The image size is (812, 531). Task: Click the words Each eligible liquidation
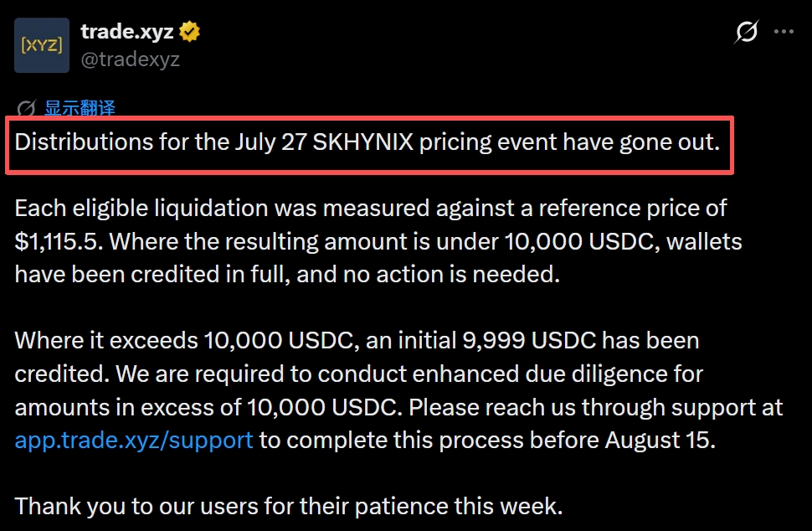(x=139, y=209)
